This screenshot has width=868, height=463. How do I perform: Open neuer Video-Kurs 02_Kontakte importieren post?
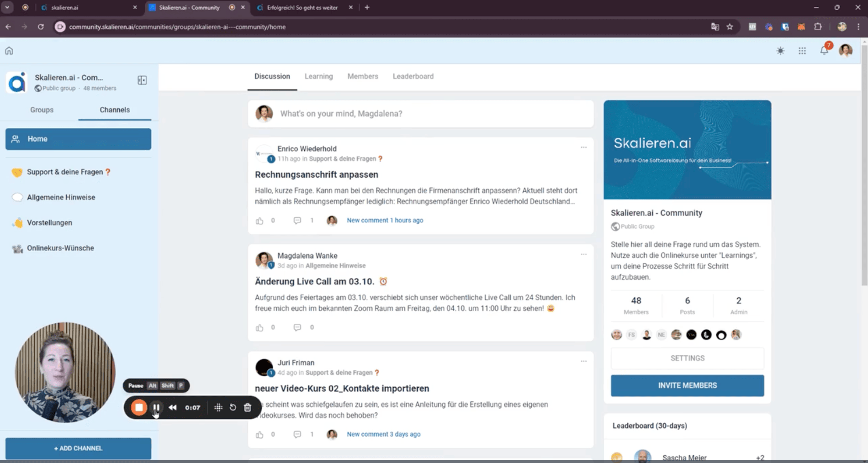pos(342,389)
